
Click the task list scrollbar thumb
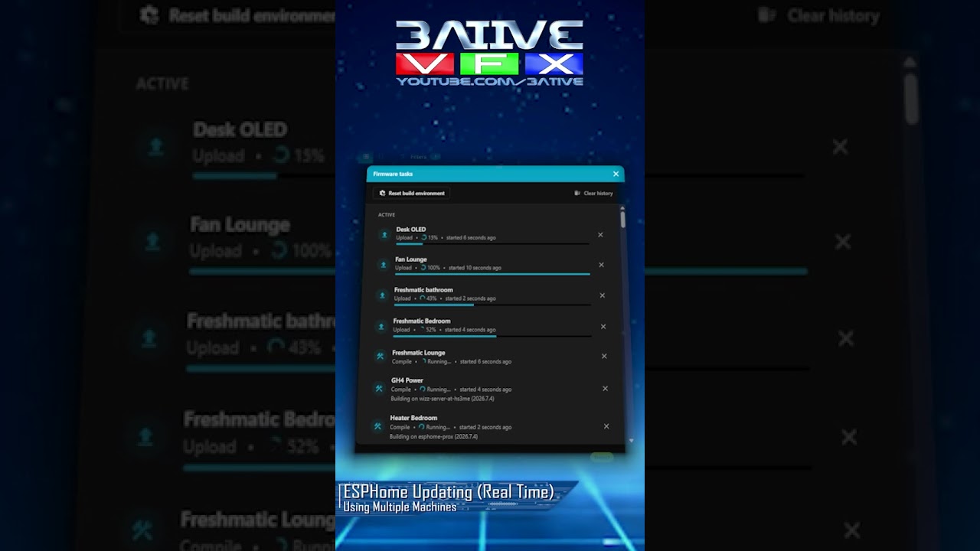point(622,219)
